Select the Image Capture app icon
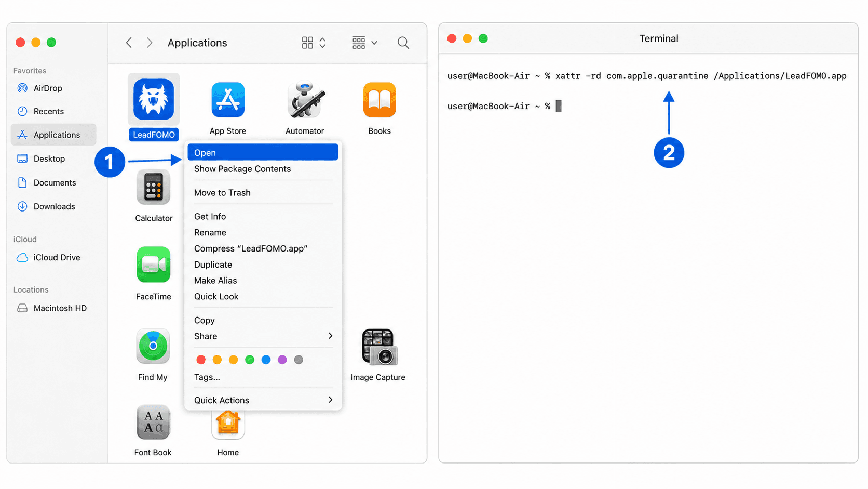The image size is (868, 489). click(x=379, y=347)
